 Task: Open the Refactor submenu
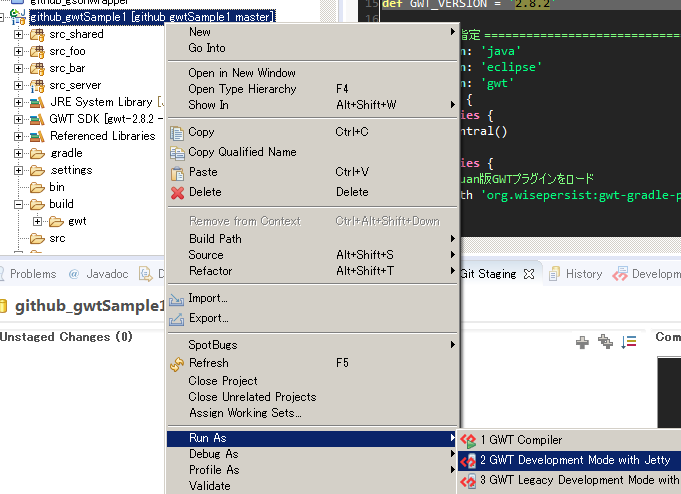[312, 271]
